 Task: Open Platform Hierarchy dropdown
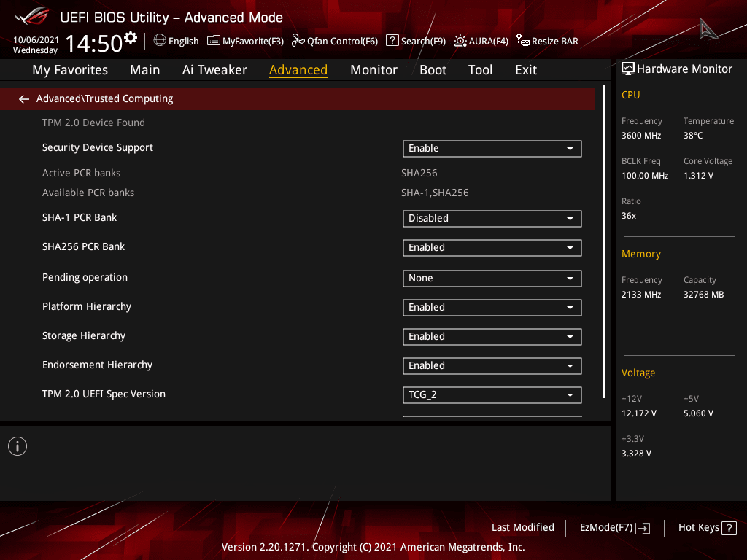(x=492, y=308)
